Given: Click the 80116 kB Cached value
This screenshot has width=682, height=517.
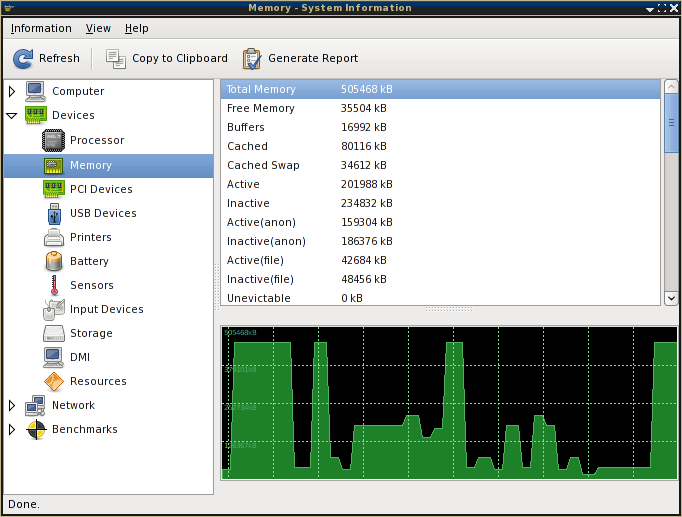Looking at the screenshot, I should [364, 146].
